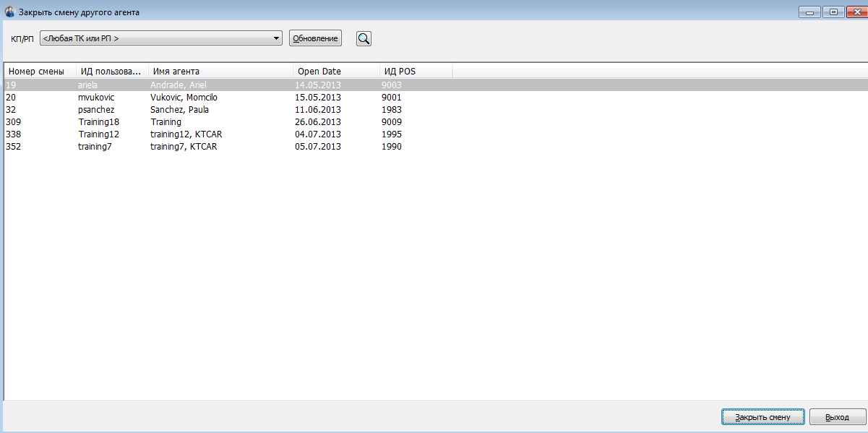Click agent name Training in row 309
Viewport: 868px width, 433px height.
(x=166, y=122)
